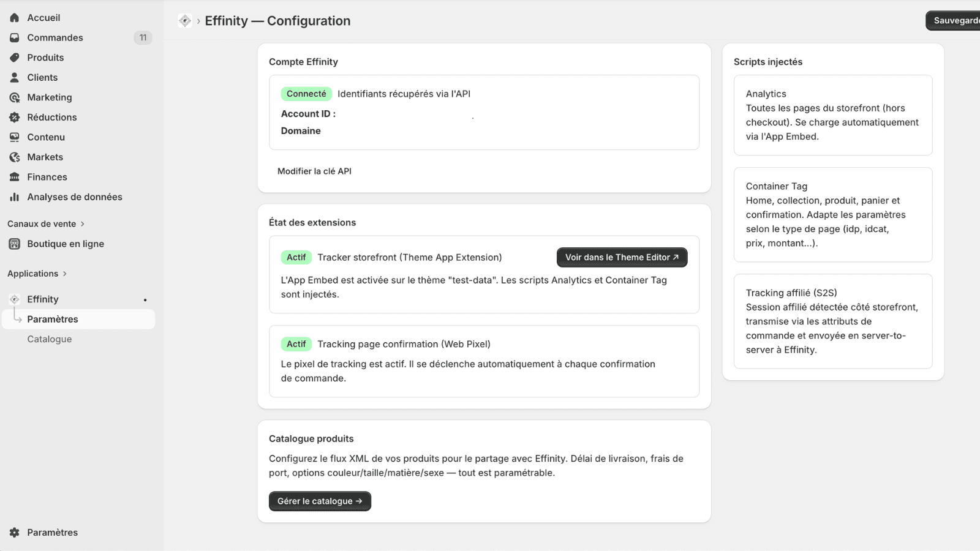Click the Contenu icon in sidebar
This screenshot has width=980, height=551.
tap(15, 137)
